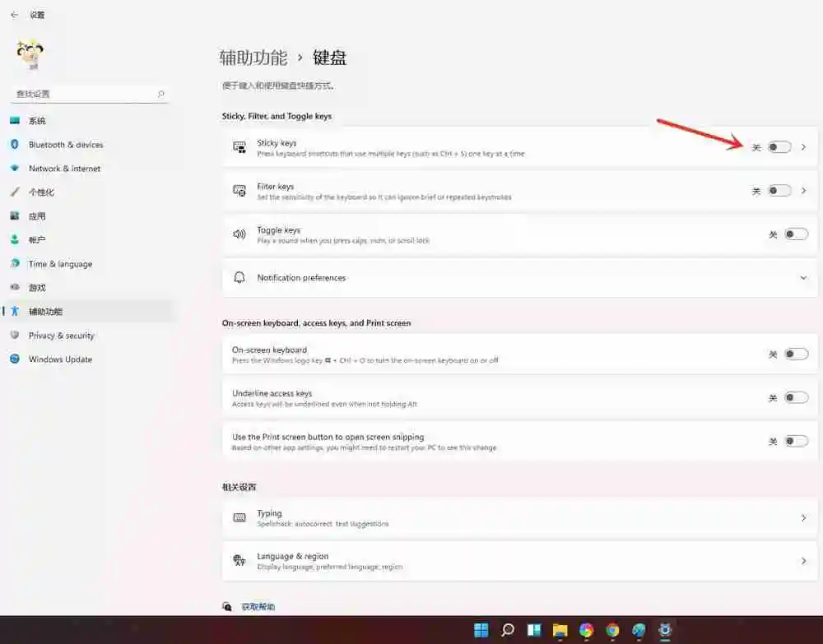Focus the settings search field
The height and width of the screenshot is (644, 823).
[x=89, y=94]
